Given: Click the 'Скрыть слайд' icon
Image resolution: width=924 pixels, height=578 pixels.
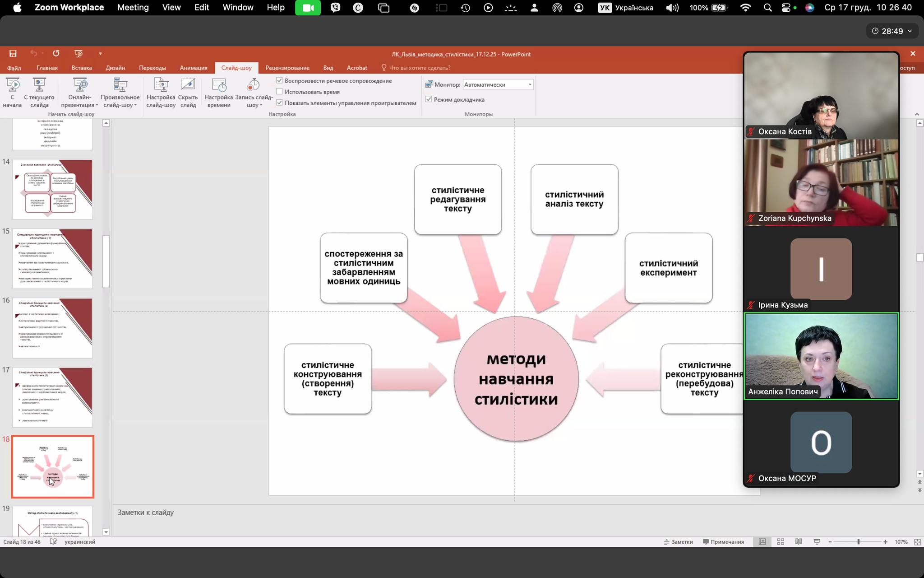Looking at the screenshot, I should point(188,85).
